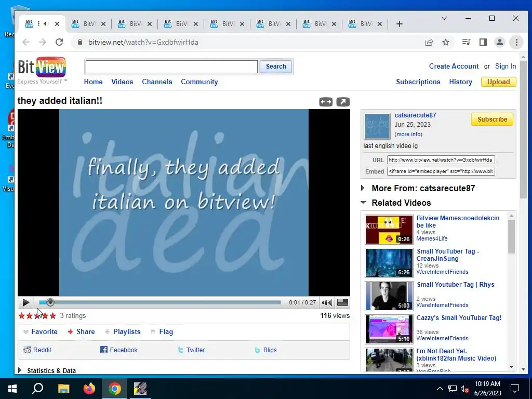Screen dimensions: 532x399
Task: Go to Channels navigation link
Action: [x=157, y=82]
